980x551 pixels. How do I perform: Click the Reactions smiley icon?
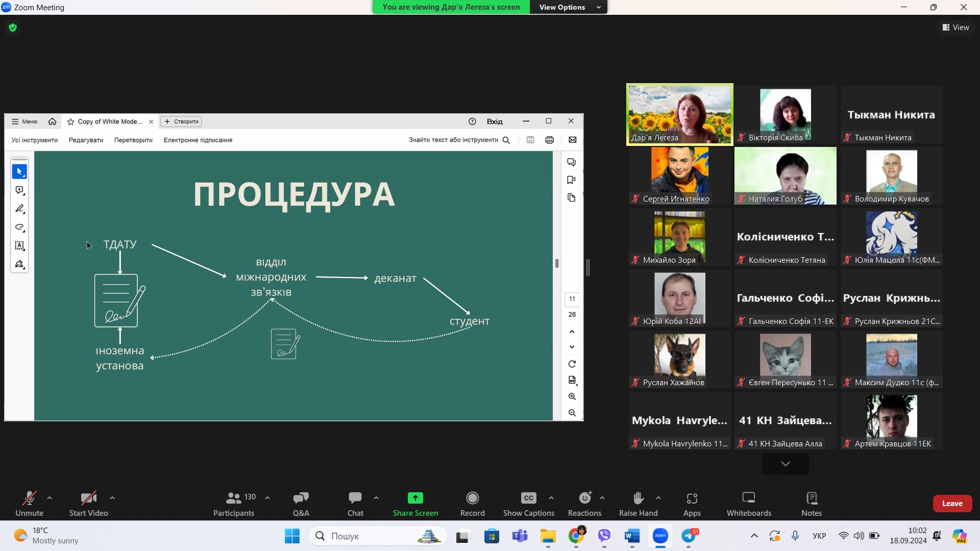point(584,498)
